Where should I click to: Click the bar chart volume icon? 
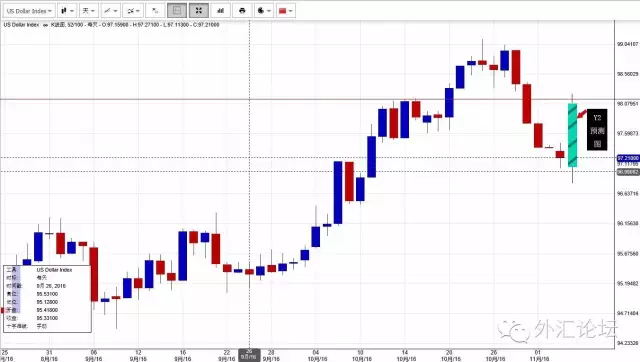(x=220, y=11)
